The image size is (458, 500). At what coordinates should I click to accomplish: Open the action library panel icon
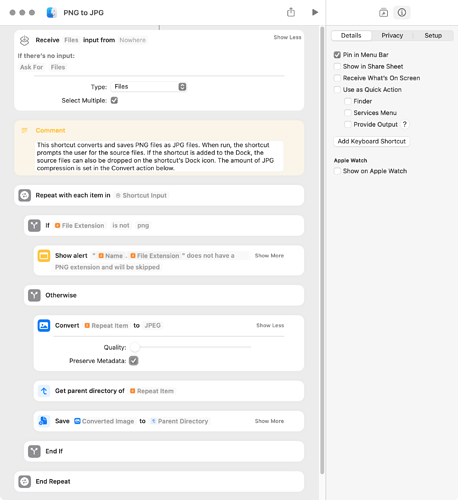pyautogui.click(x=383, y=13)
